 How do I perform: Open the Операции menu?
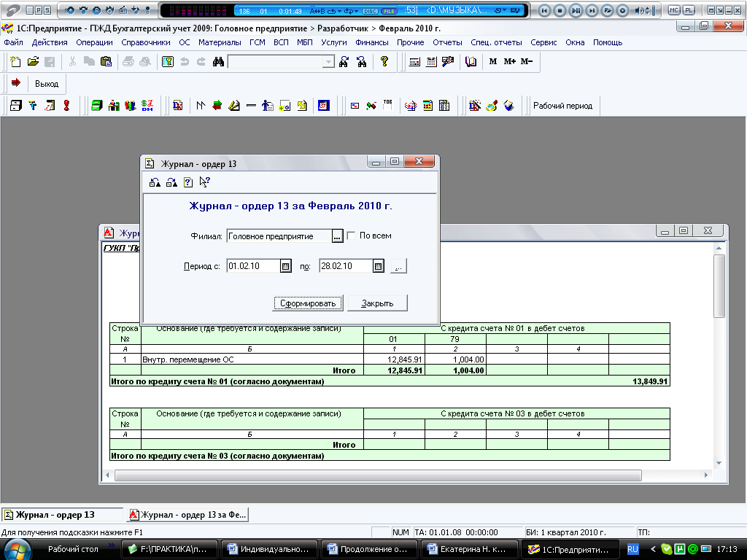point(94,42)
